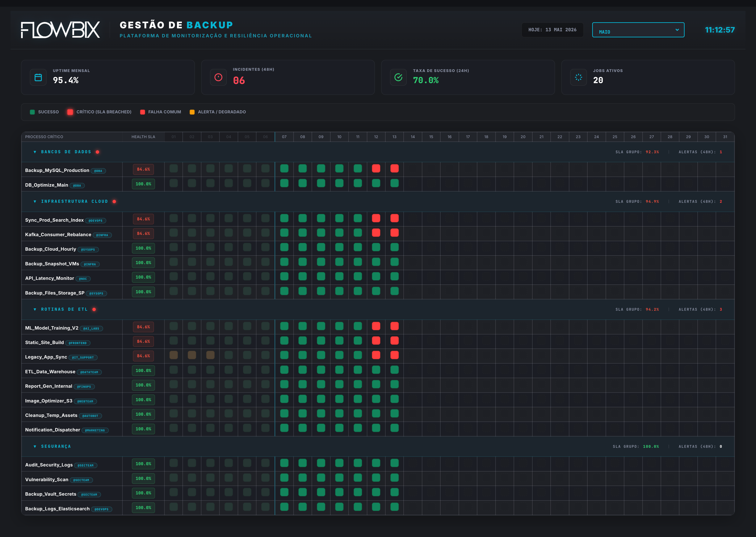Click the @DBA tag on Backup_MySQL_Production
756x537 pixels.
coord(98,171)
